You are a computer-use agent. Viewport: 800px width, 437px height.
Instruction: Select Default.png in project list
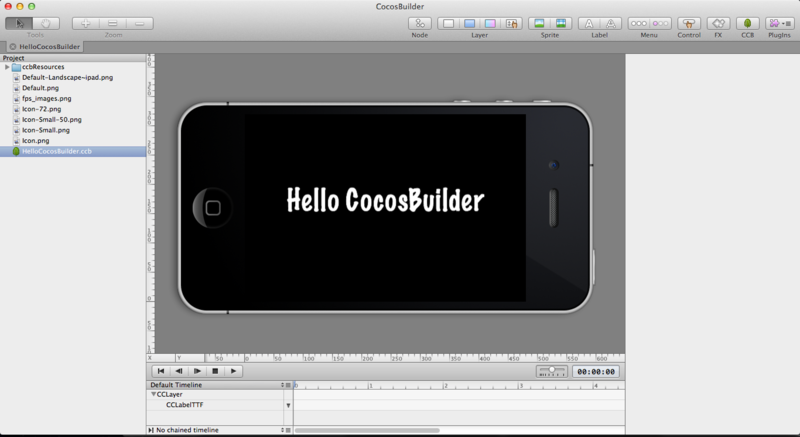point(40,88)
